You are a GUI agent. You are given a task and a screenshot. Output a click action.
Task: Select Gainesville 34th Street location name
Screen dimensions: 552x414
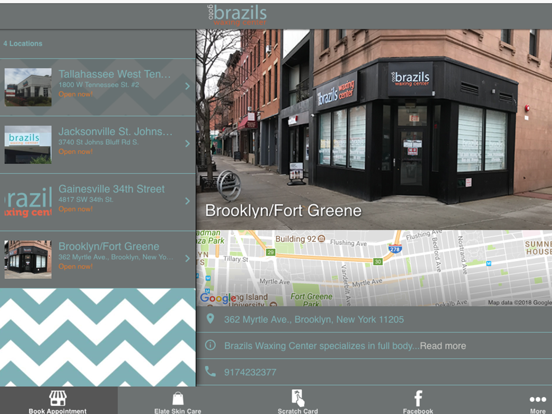coord(111,189)
